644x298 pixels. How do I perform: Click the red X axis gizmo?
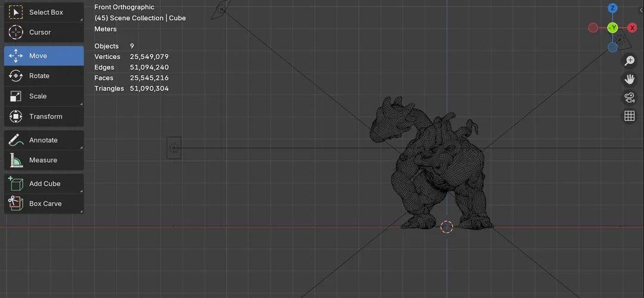pos(632,28)
